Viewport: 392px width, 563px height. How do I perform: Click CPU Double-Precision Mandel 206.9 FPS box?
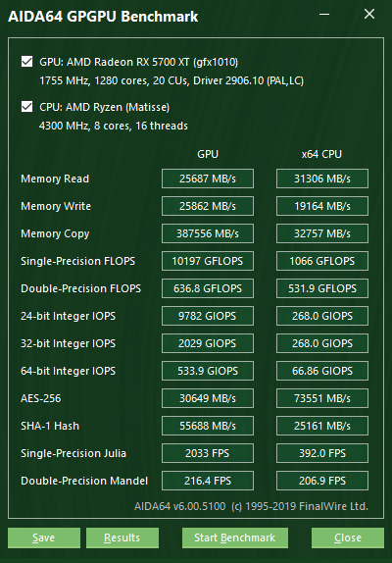tap(322, 481)
